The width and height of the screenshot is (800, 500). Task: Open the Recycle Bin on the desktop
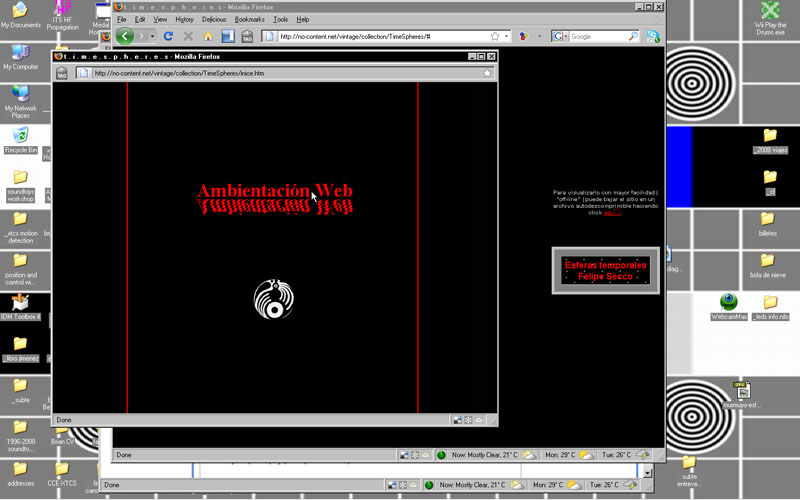20,137
